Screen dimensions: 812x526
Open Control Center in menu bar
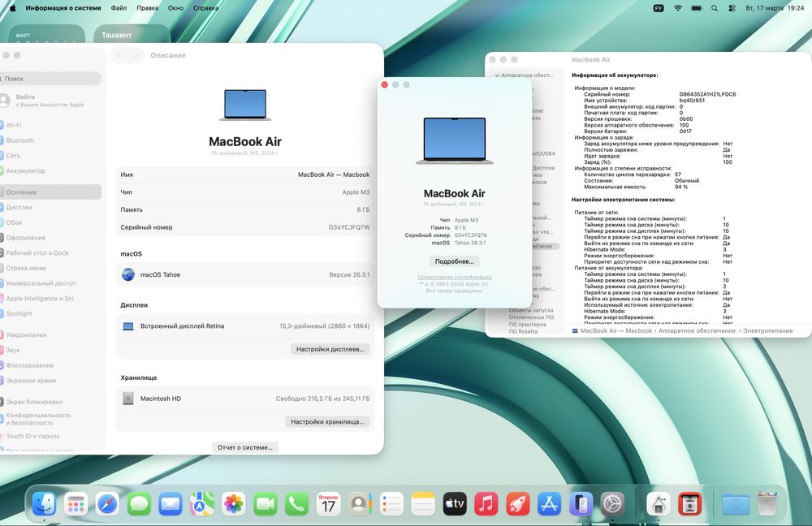click(732, 8)
